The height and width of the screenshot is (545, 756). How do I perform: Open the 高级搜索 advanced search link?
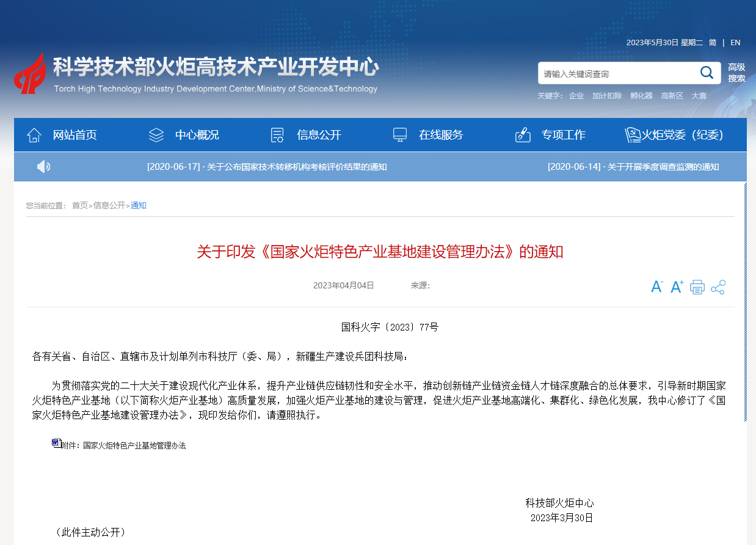736,73
